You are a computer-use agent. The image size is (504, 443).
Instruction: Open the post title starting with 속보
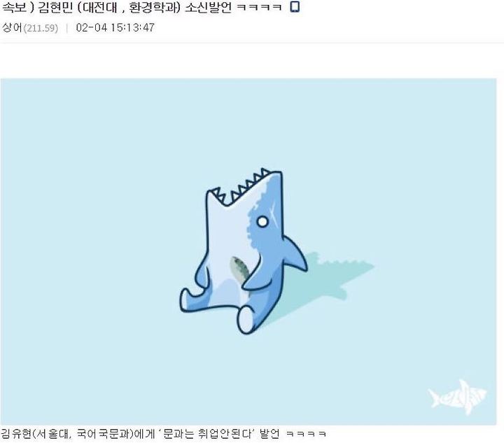(141, 8)
